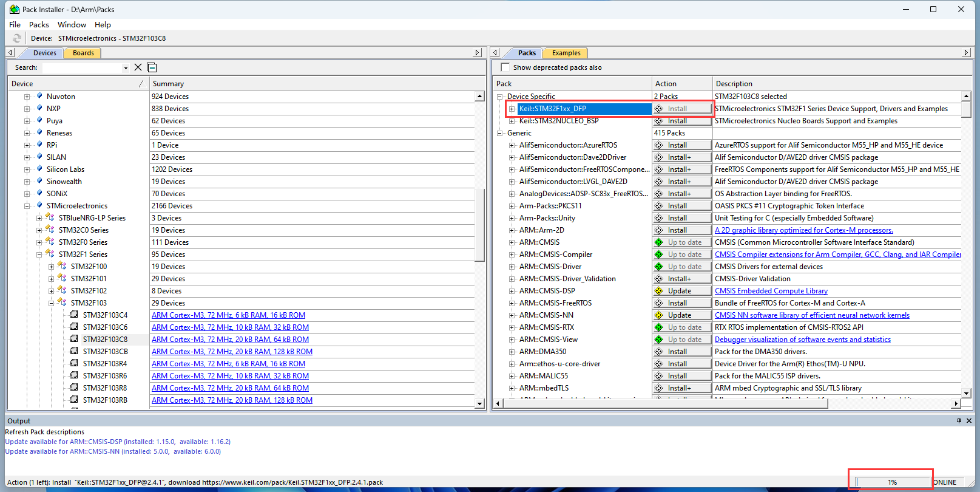Click right arrow of Packs pane tabs
Screen dimensions: 980x492
coord(967,53)
